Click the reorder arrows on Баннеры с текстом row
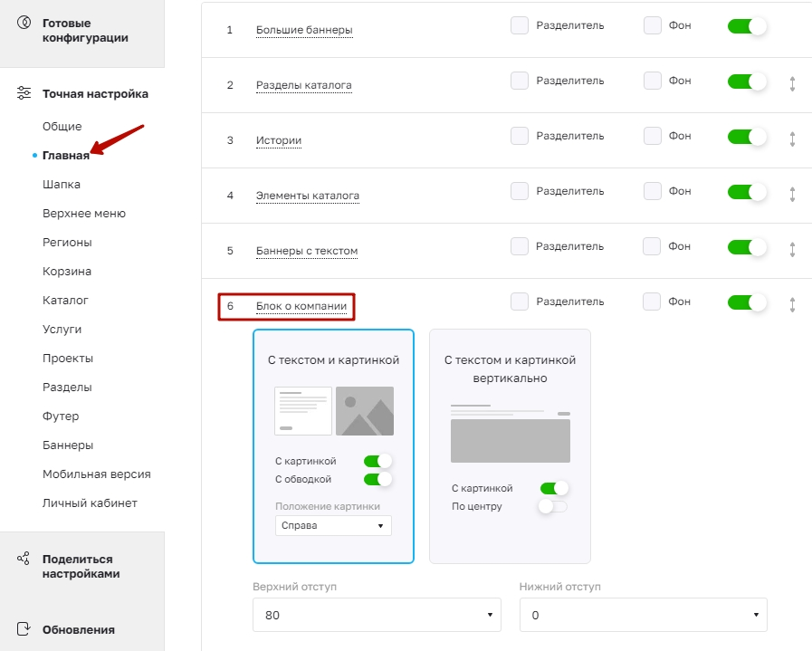Viewport: 812px width, 651px height. [792, 249]
